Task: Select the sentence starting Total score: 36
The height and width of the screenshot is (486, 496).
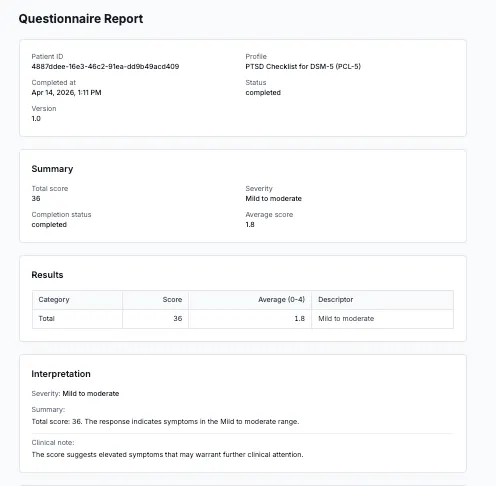Action: pos(165,421)
